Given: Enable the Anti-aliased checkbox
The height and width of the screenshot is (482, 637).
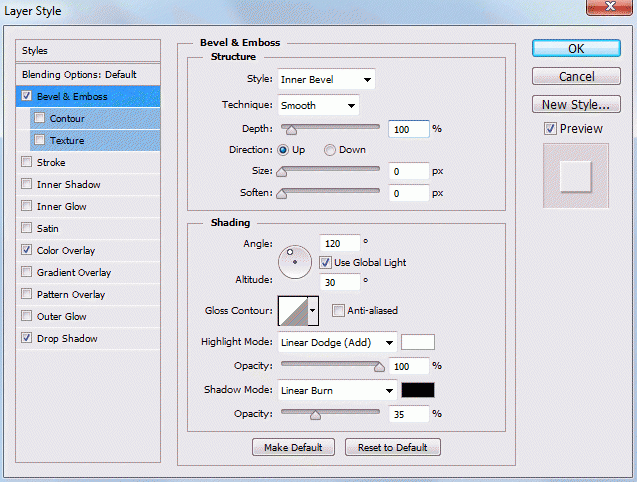Looking at the screenshot, I should tap(338, 310).
